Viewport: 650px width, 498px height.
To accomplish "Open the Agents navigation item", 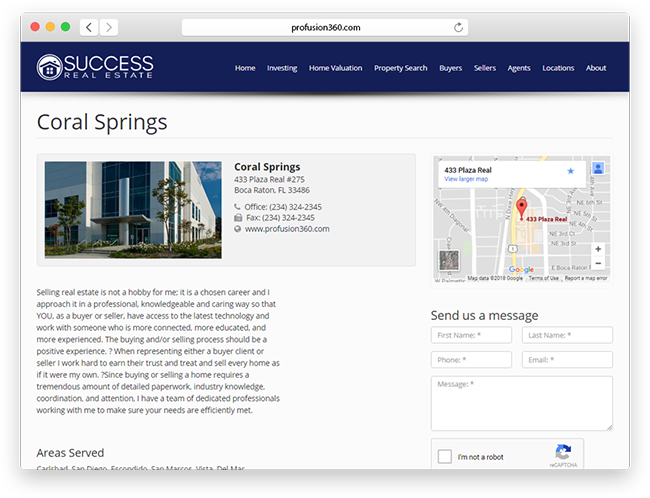I will click(519, 68).
